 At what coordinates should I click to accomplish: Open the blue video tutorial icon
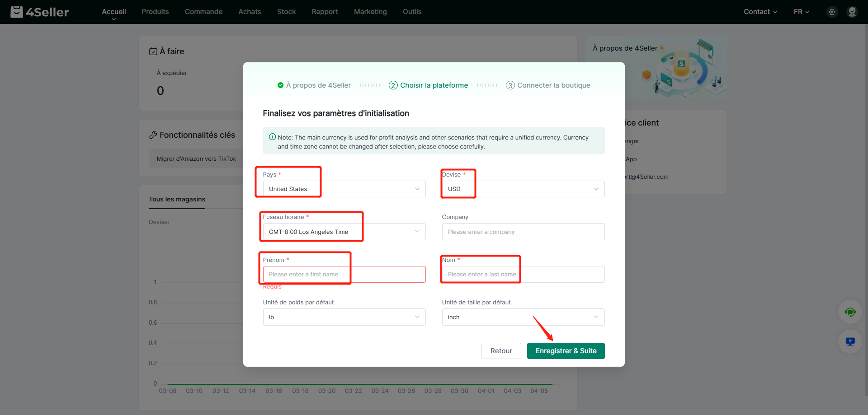pyautogui.click(x=850, y=342)
